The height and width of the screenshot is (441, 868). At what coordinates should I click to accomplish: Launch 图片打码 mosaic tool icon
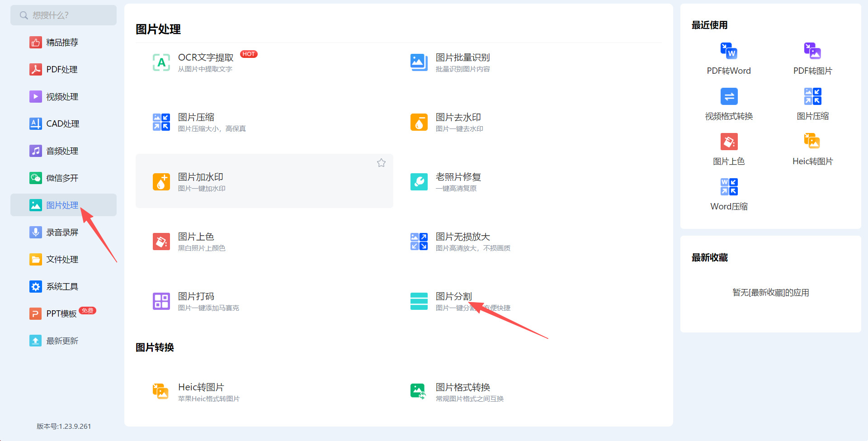pyautogui.click(x=161, y=301)
